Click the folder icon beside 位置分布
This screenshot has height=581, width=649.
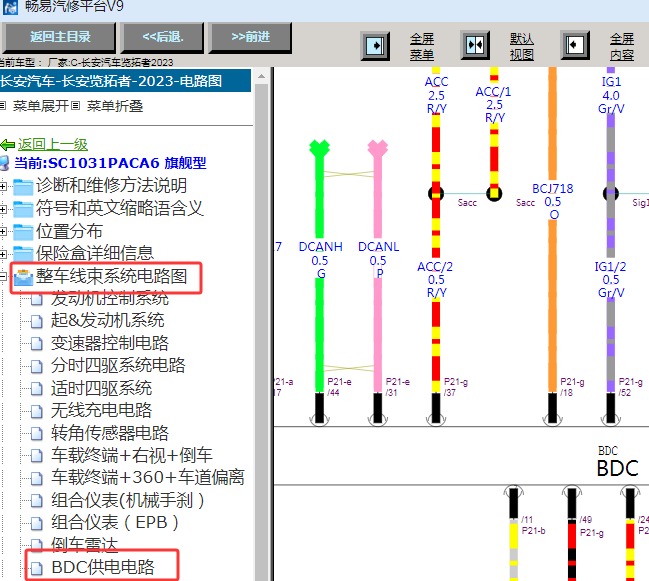pos(23,232)
